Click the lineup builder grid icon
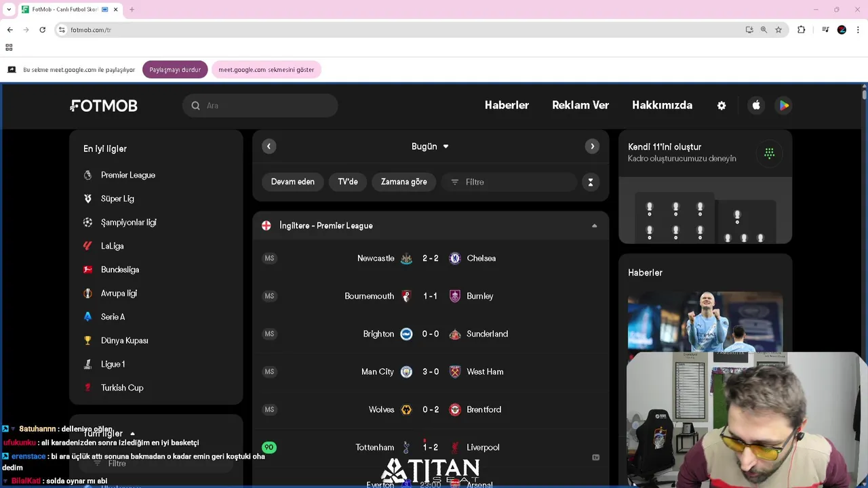868x488 pixels. point(769,153)
